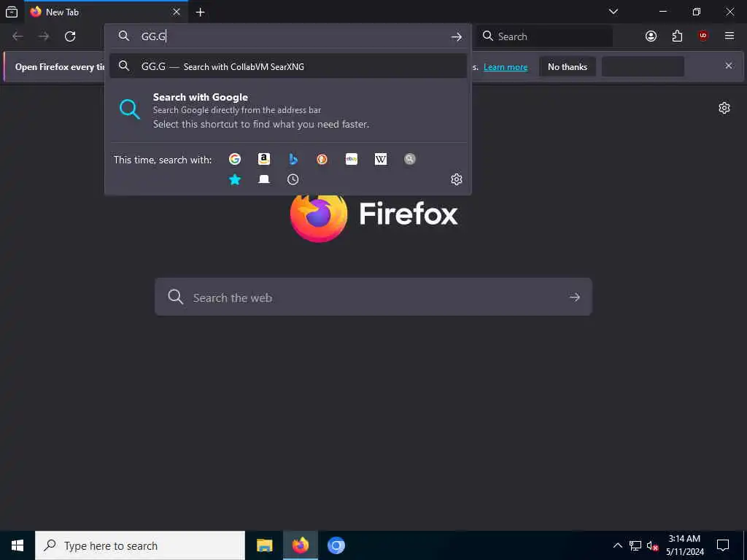
Task: Click the muted volume tray icon
Action: (x=652, y=545)
